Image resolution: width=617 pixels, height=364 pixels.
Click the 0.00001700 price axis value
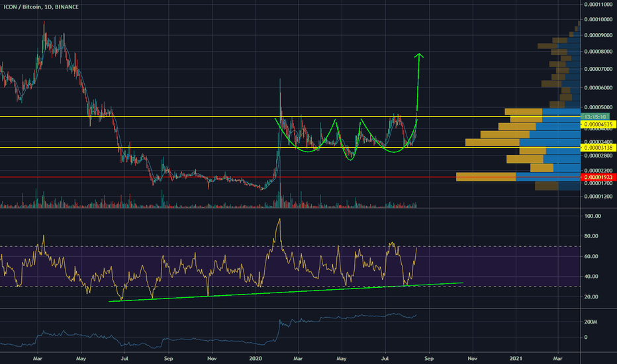pos(598,183)
